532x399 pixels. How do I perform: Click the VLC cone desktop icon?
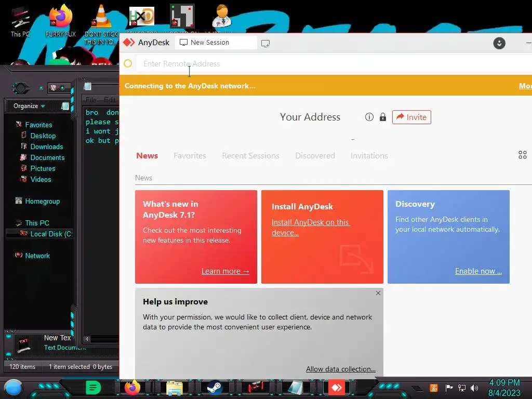(101, 25)
